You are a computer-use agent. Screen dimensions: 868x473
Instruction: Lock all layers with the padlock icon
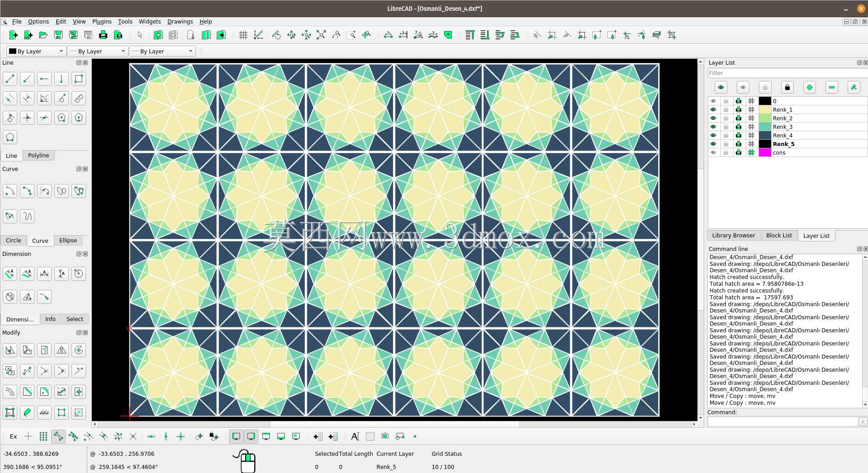[x=787, y=87]
